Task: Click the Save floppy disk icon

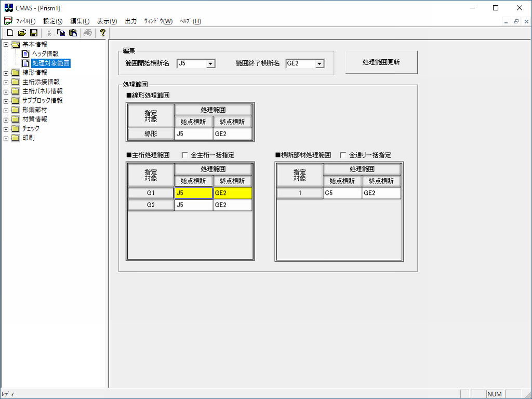Action: pos(33,33)
